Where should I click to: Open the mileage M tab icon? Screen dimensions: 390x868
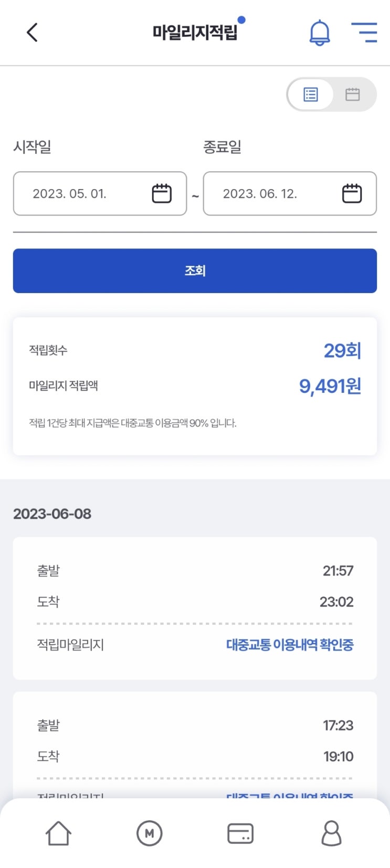tap(150, 833)
